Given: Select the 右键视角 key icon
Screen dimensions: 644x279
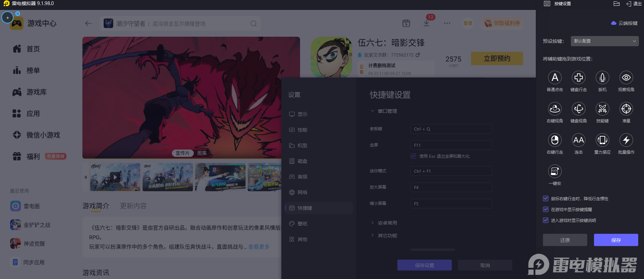Looking at the screenshot, I should click(x=555, y=109).
